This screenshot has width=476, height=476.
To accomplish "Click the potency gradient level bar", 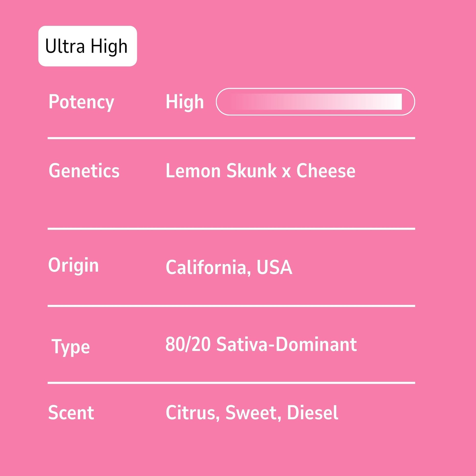I will coord(315,102).
